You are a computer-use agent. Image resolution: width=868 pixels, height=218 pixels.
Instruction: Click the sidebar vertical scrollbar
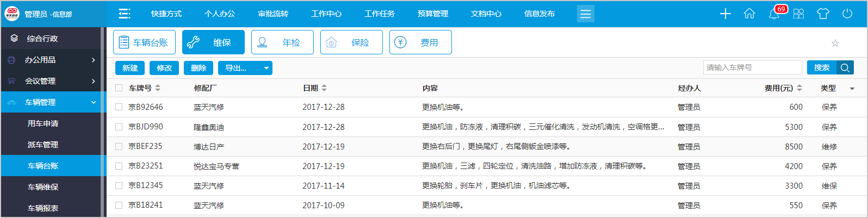point(103,122)
